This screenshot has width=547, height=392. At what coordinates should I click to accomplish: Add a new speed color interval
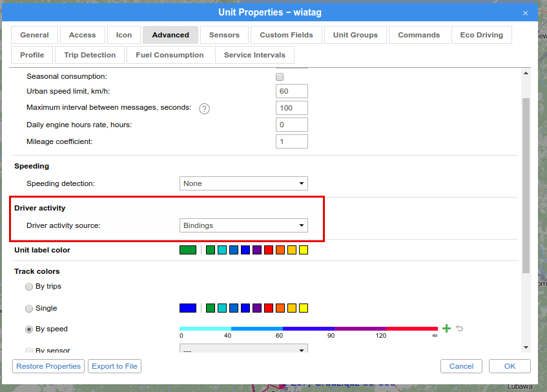(446, 329)
